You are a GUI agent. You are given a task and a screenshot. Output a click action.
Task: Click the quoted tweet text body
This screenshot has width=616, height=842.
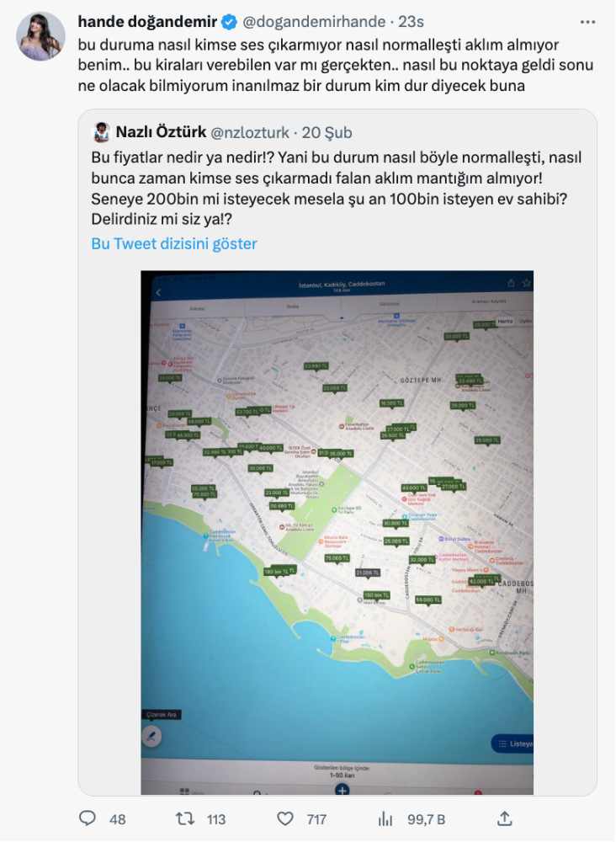point(337,189)
